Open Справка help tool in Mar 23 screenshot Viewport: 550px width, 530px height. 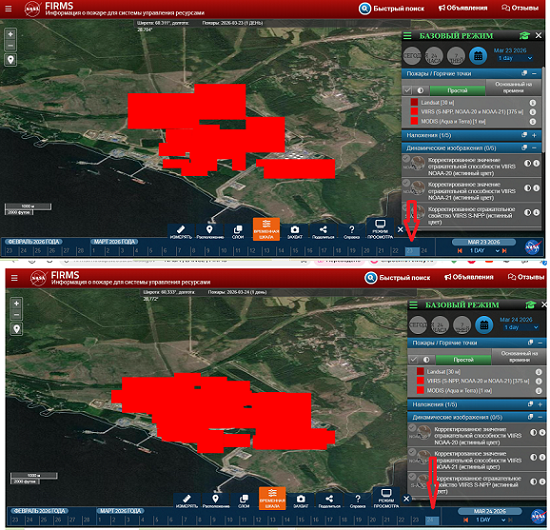(x=351, y=232)
